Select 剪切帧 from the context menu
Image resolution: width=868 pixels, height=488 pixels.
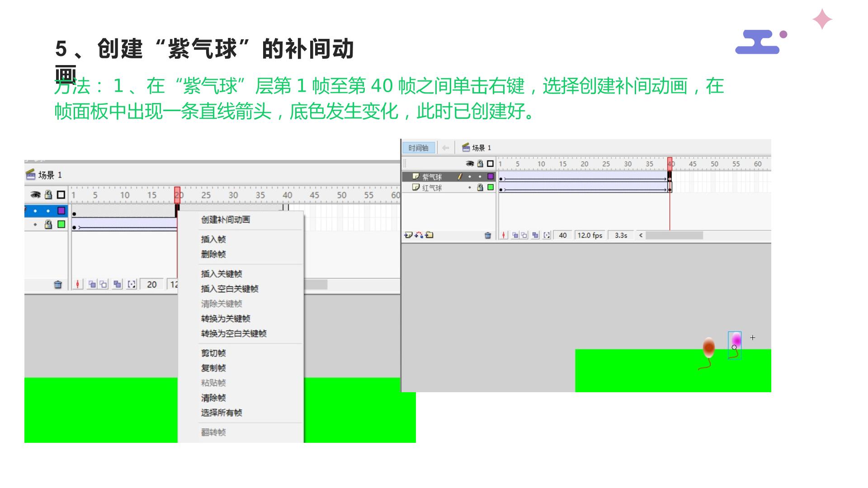pyautogui.click(x=213, y=353)
